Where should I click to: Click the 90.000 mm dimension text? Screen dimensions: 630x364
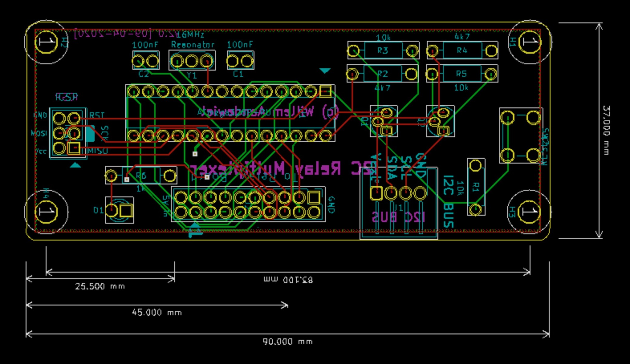(287, 342)
